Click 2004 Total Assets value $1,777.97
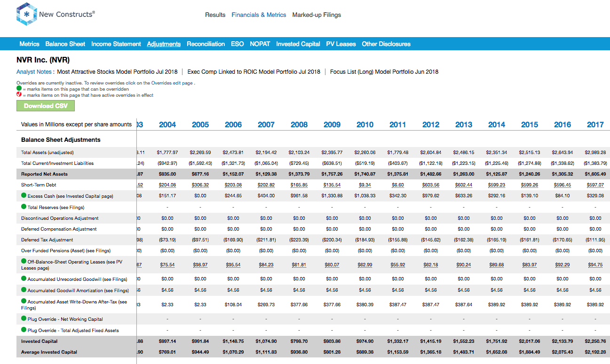The height and width of the screenshot is (364, 610). pos(167,153)
